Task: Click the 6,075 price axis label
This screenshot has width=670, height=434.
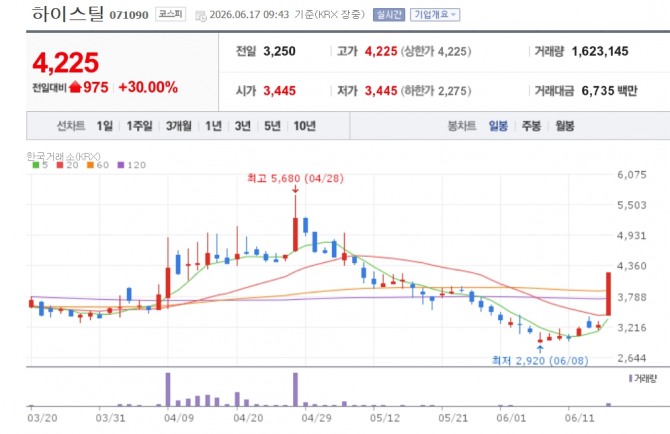Action: click(x=632, y=174)
